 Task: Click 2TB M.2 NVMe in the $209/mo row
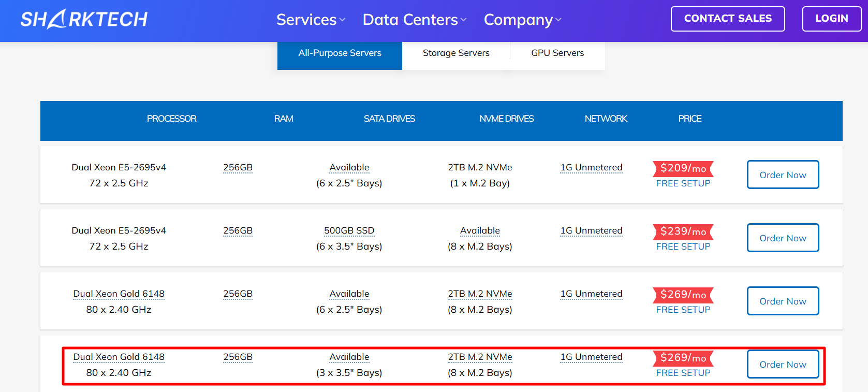(480, 167)
